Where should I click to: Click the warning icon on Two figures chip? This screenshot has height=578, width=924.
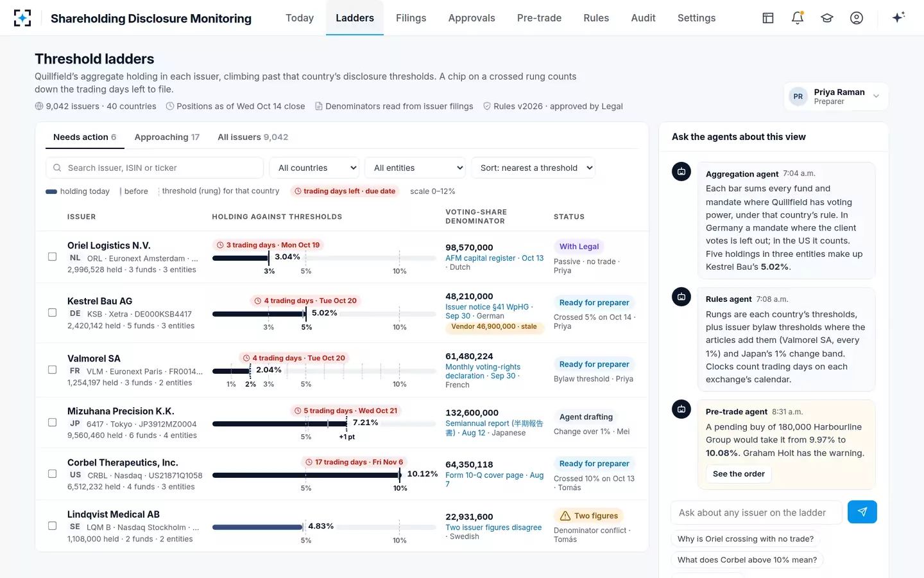[x=565, y=516]
